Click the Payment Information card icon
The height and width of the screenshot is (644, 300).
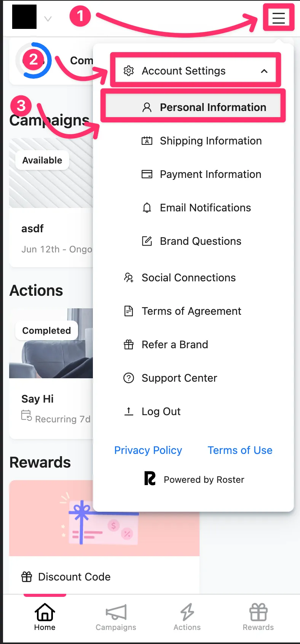(147, 174)
